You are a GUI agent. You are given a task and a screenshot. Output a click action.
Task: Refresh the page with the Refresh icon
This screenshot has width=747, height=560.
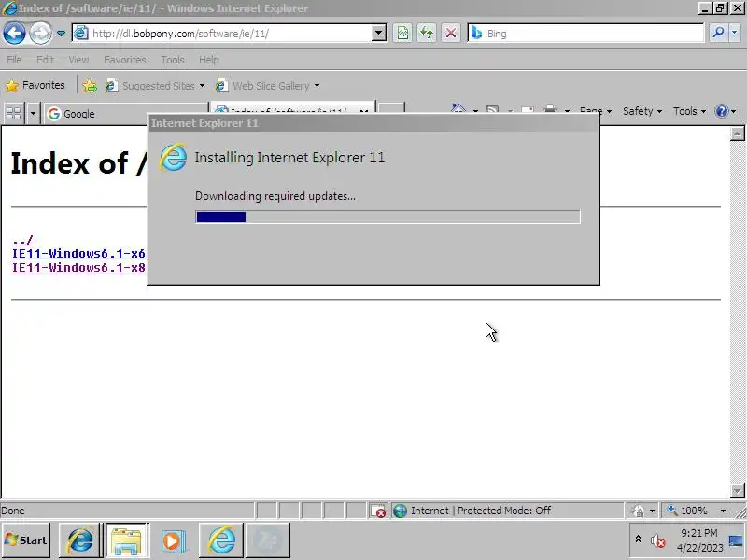pyautogui.click(x=427, y=34)
